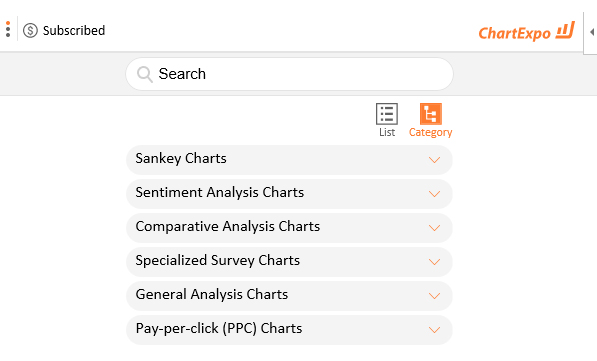Image resolution: width=597 pixels, height=361 pixels.
Task: Open the General Analysis Charts category
Action: tap(289, 296)
